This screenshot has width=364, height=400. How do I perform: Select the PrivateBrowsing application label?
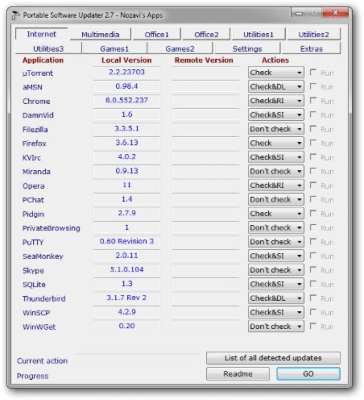(51, 228)
